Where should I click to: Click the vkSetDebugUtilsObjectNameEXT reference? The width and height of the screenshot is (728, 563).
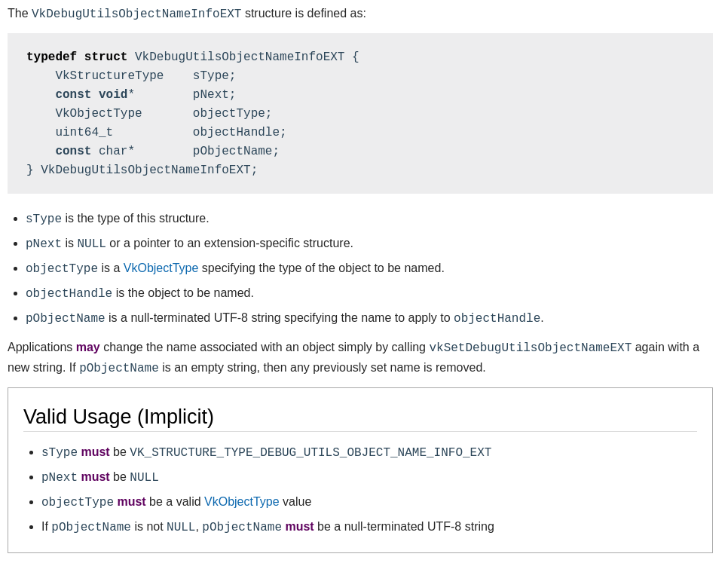tap(530, 347)
